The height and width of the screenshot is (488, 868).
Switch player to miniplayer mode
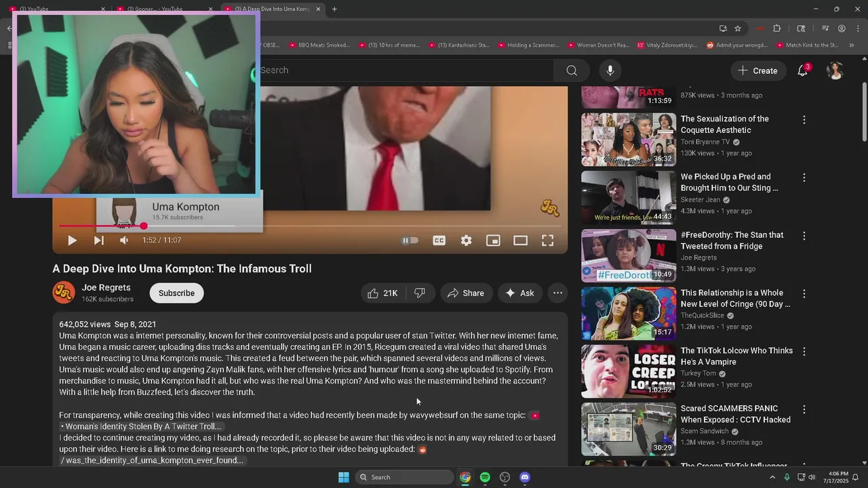[493, 240]
